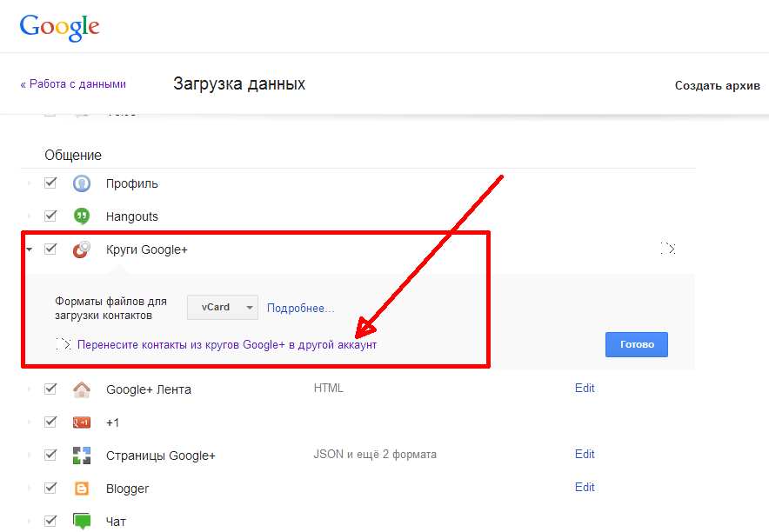769x532 pixels.
Task: Click the green Чат speech bubble icon
Action: (82, 521)
